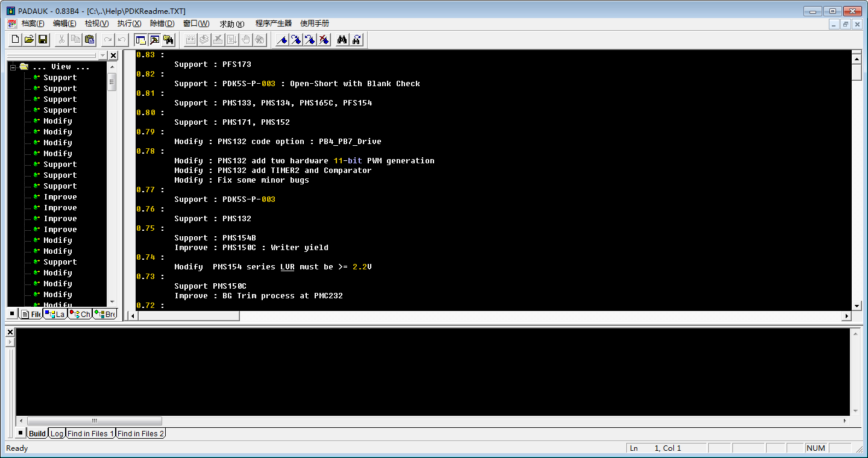Click the stop build icon with X
The height and width of the screenshot is (458, 868).
[x=218, y=39]
